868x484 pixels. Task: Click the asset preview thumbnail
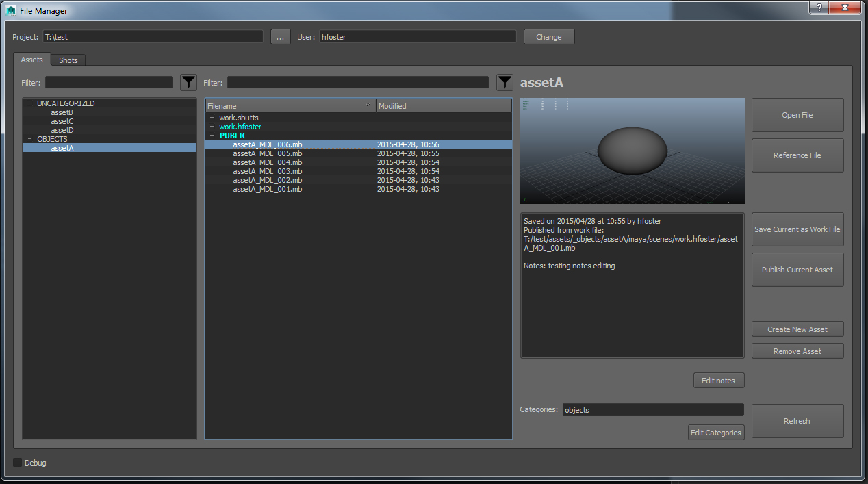point(632,151)
